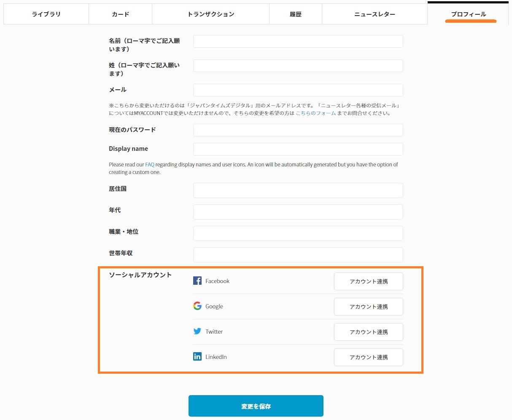Focus the メール email field
Image resolution: width=512 pixels, height=420 pixels.
298,90
